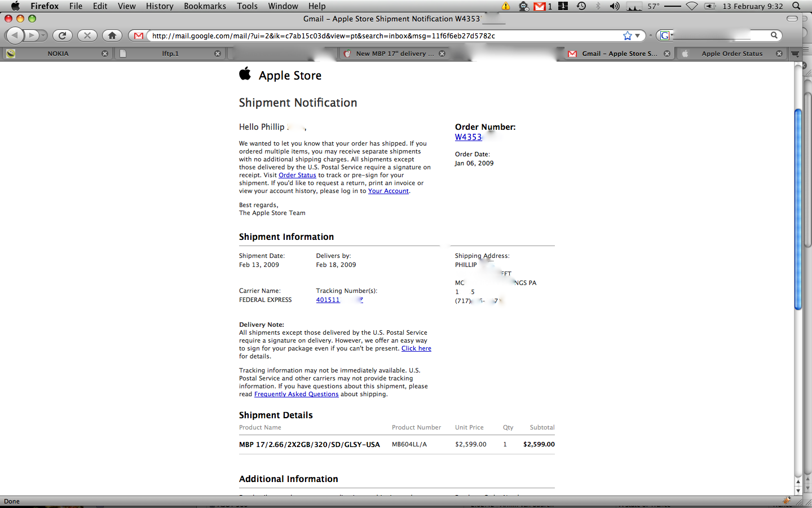Close the lftp.1 tab
This screenshot has width=812, height=508.
click(218, 54)
